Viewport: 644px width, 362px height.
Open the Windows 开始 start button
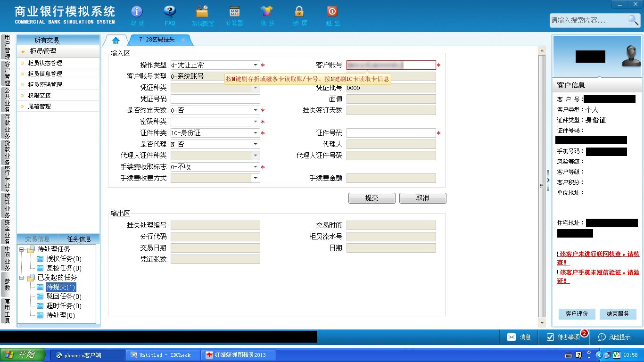pos(23,354)
